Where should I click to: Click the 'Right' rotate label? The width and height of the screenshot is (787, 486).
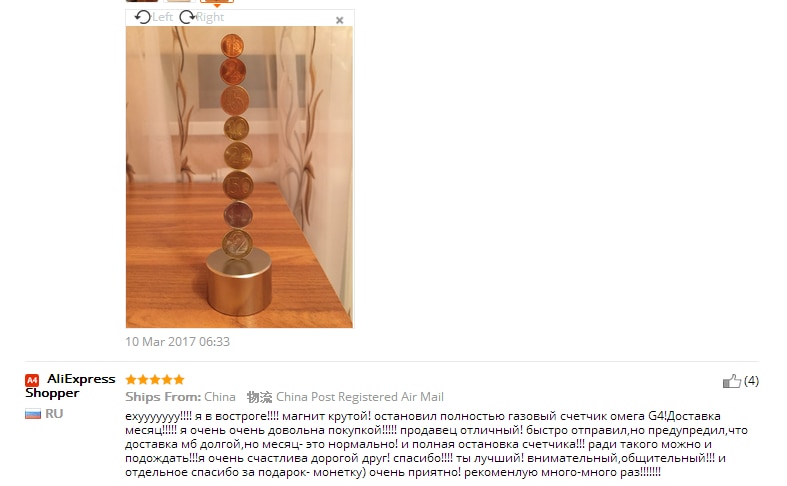tap(210, 17)
